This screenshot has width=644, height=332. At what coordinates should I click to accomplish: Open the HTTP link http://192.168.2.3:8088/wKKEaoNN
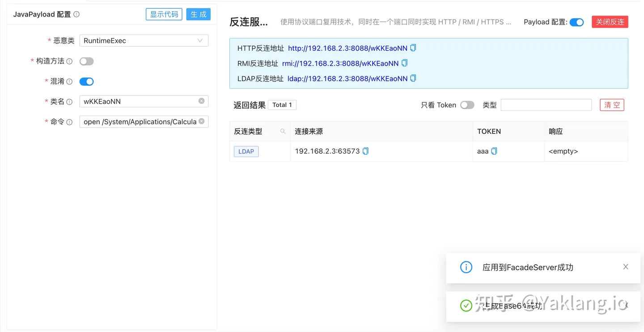click(x=347, y=48)
